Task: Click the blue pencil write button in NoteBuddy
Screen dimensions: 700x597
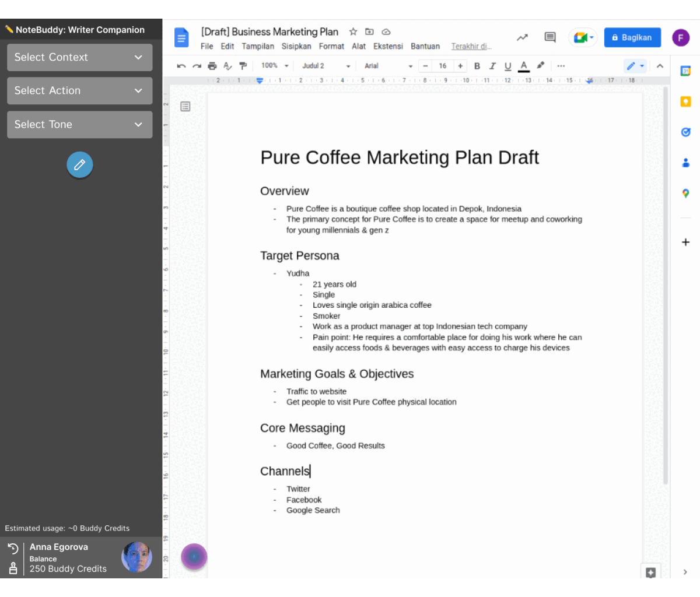Action: [x=80, y=165]
